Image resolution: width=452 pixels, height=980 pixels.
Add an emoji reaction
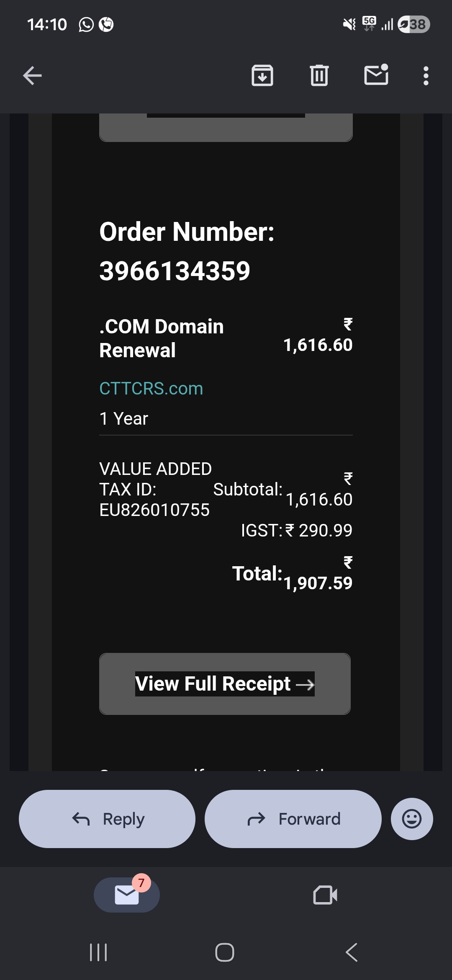411,819
